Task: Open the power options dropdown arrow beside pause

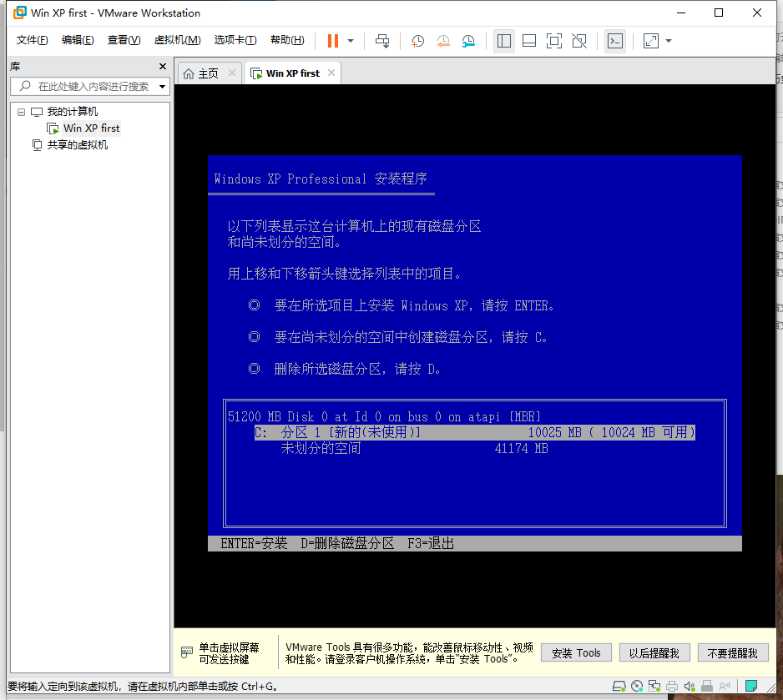Action: [x=351, y=41]
